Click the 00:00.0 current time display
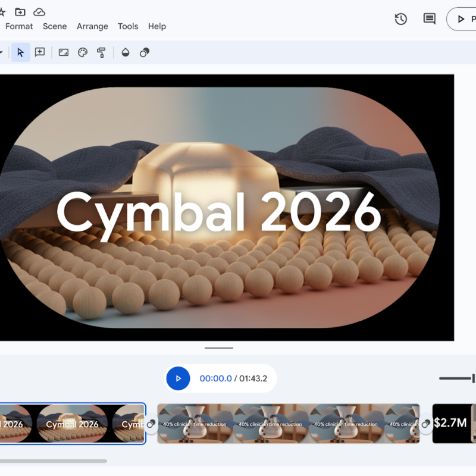The image size is (476, 476). (x=215, y=378)
